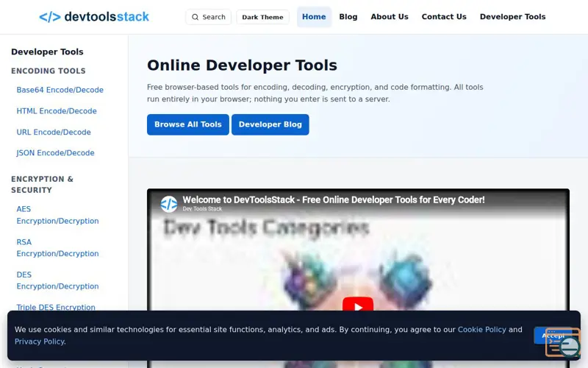
Task: Click the search magnifier icon
Action: 195,17
